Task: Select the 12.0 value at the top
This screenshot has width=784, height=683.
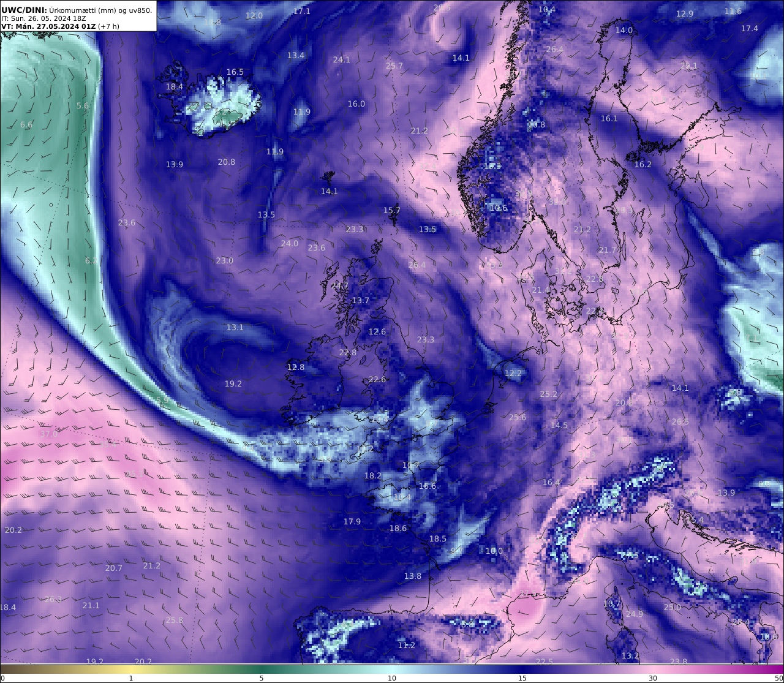Action: coord(254,15)
